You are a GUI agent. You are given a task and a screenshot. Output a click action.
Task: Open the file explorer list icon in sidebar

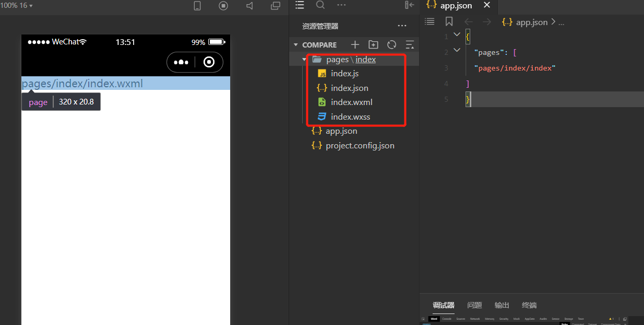(x=300, y=5)
